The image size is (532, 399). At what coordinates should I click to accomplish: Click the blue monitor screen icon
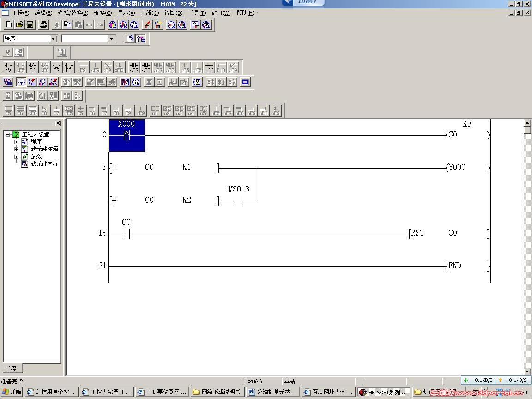point(245,82)
